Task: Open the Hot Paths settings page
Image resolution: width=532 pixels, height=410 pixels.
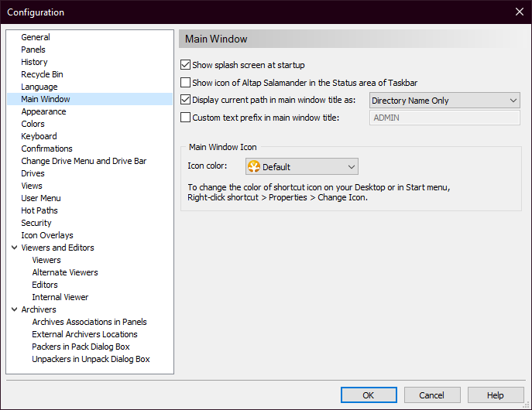Action: tap(39, 210)
